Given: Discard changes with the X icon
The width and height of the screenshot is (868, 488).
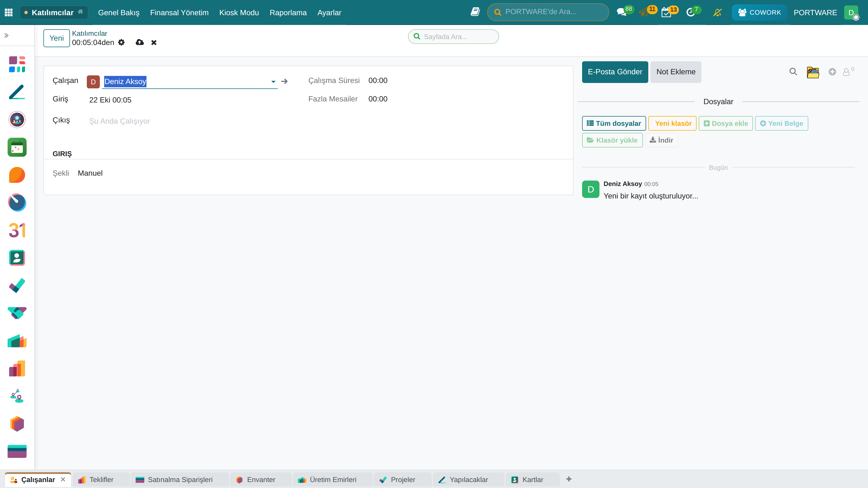Looking at the screenshot, I should coord(154,43).
